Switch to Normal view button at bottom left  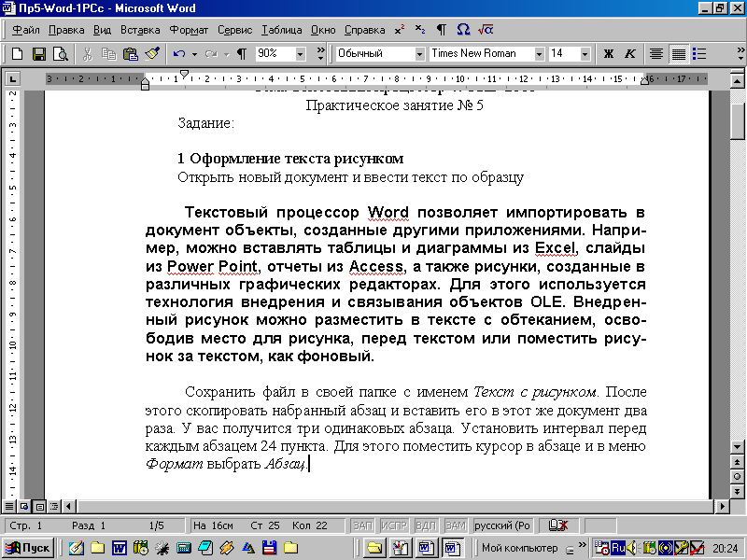9,506
